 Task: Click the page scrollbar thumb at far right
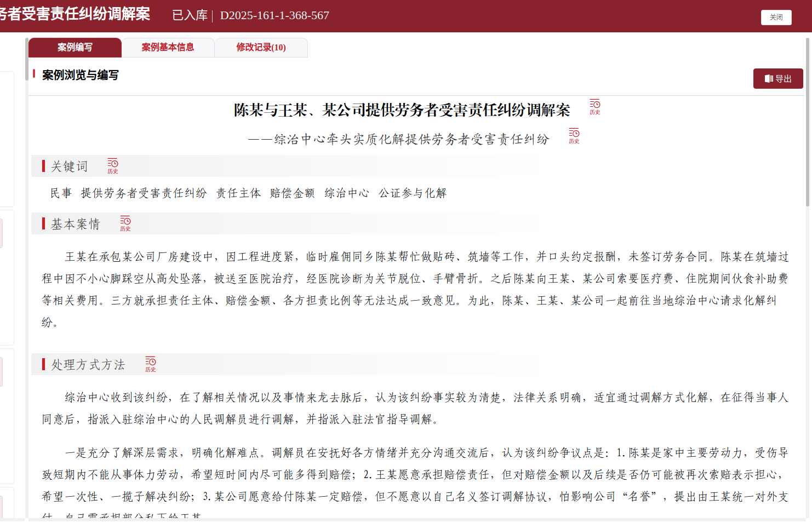tap(808, 122)
